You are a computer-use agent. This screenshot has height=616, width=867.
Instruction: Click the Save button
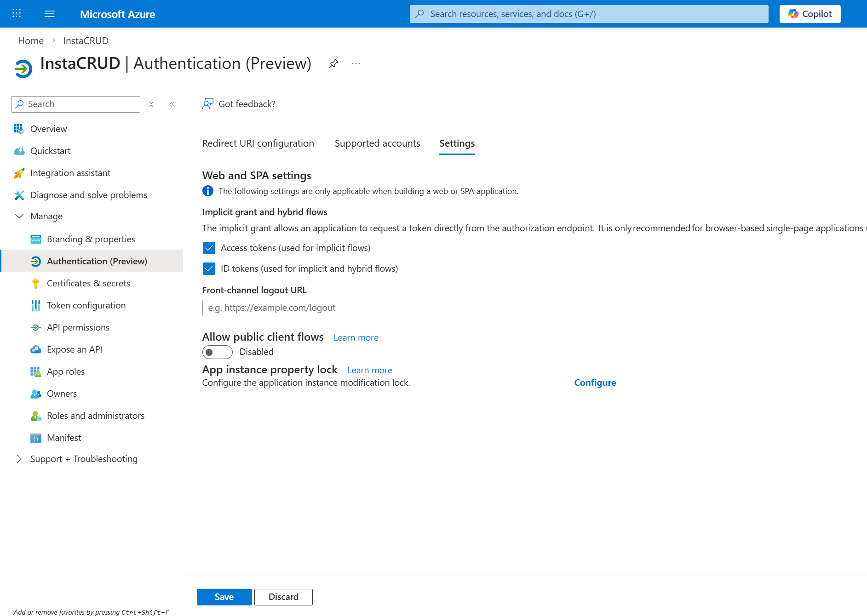click(x=224, y=597)
